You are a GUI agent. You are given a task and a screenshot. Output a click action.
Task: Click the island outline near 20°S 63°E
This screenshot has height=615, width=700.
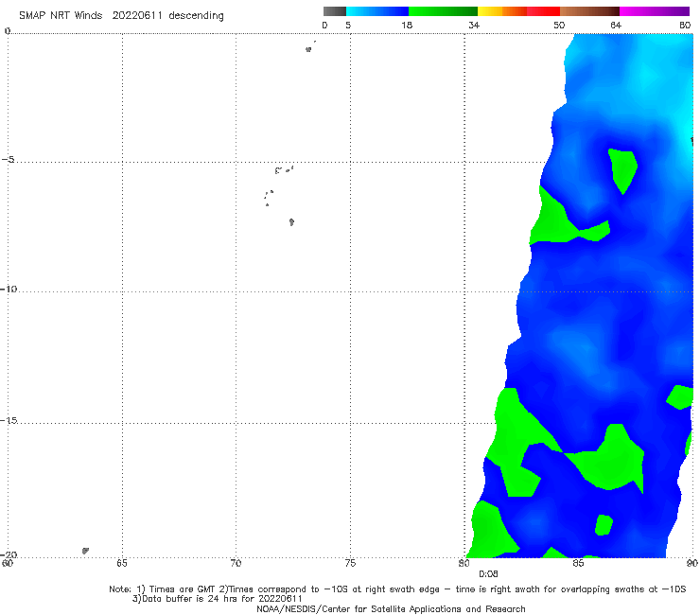85,551
